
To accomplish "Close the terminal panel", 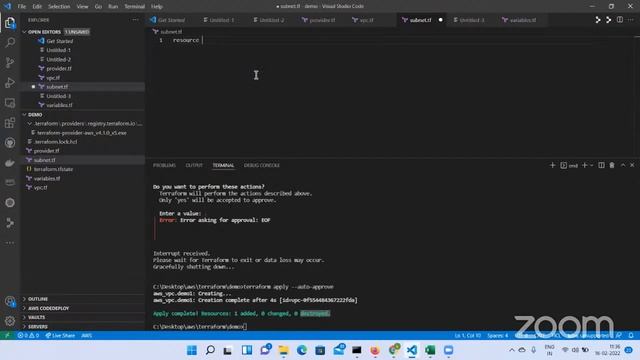I will tap(632, 165).
